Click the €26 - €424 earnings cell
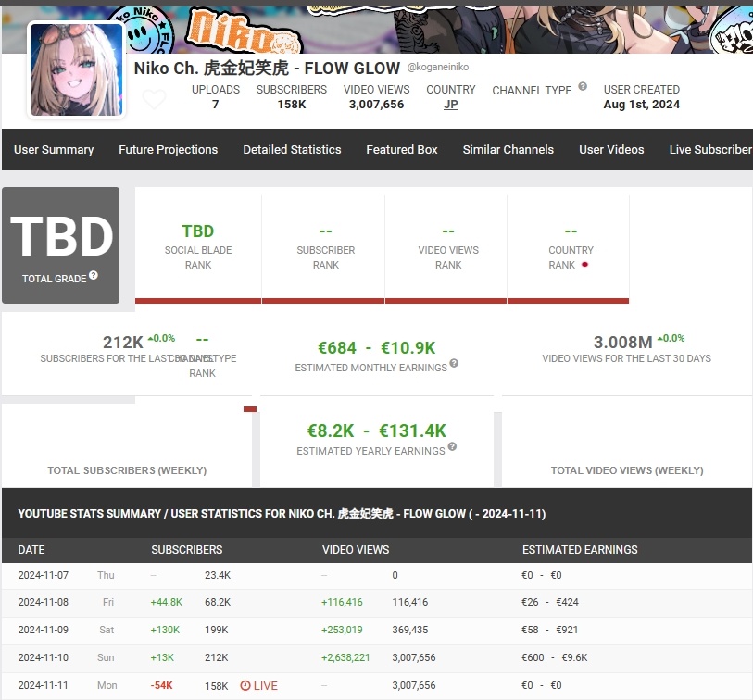753x700 pixels. click(550, 602)
